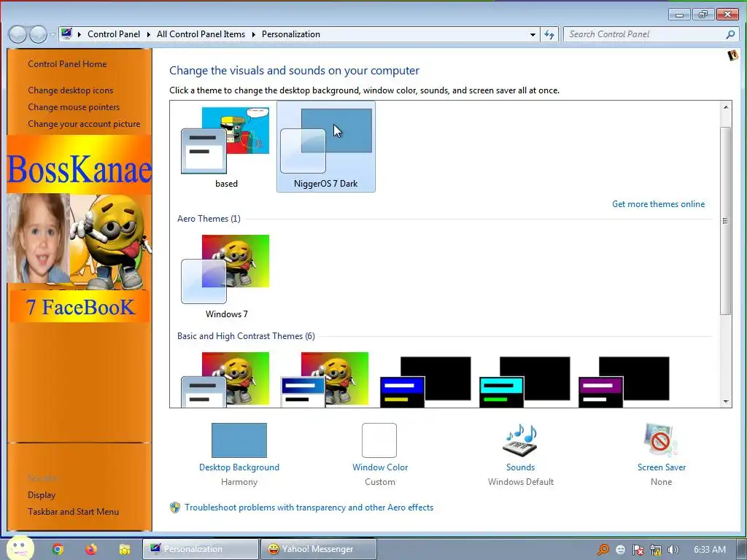The width and height of the screenshot is (747, 560).
Task: Open the Troubleshoot problems with transparency link
Action: (x=309, y=507)
